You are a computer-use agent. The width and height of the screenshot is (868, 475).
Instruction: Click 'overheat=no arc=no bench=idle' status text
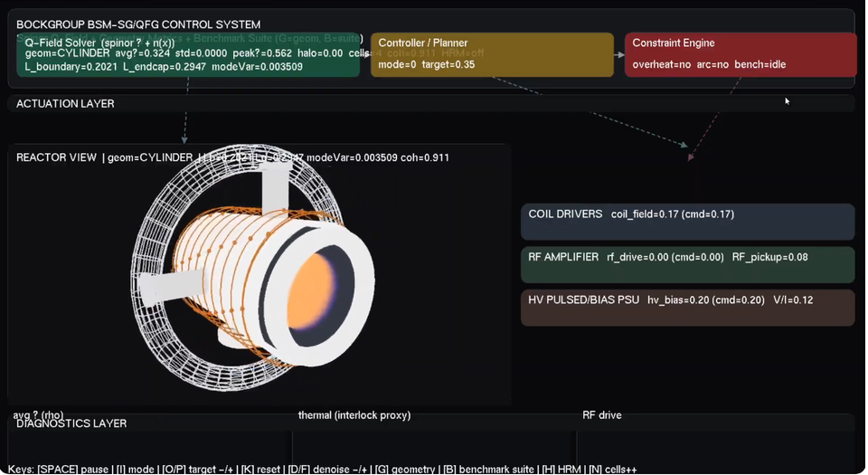(x=709, y=65)
